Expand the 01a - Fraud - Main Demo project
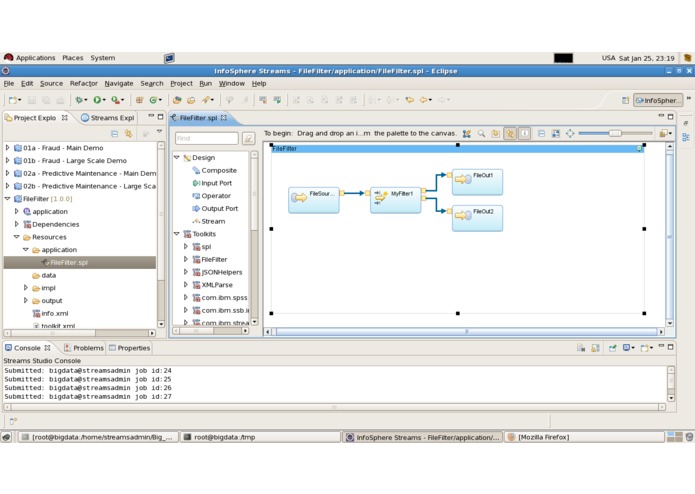Screen dimensions: 695x494 pos(7,148)
